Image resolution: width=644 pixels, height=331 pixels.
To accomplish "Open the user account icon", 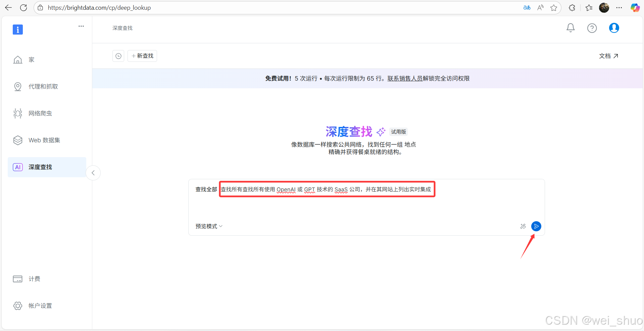I will [x=614, y=28].
